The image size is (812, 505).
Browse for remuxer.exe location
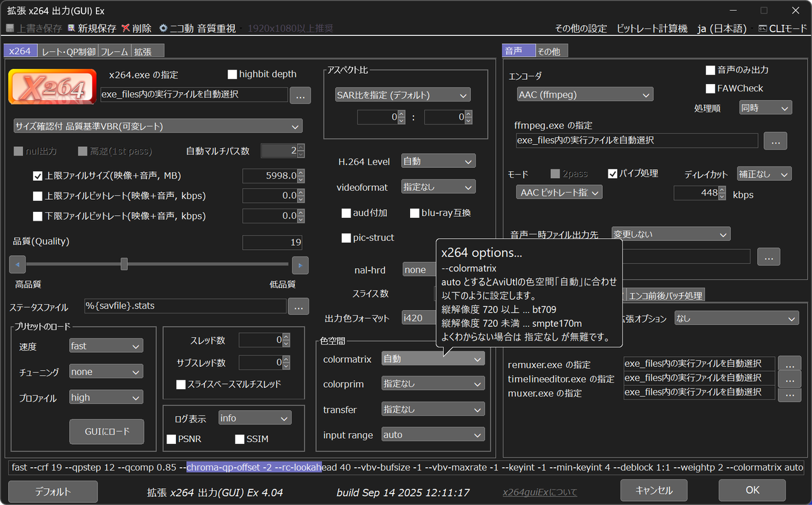point(790,364)
